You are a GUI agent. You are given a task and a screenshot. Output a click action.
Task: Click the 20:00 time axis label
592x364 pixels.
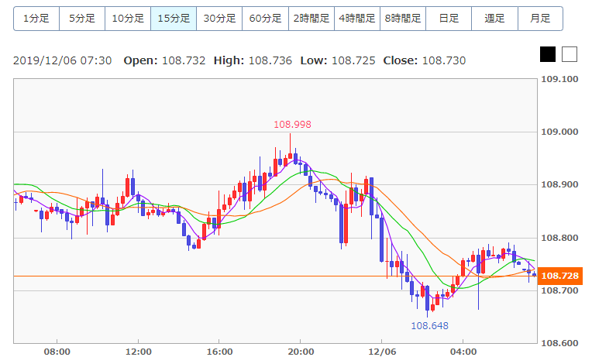[301, 352]
